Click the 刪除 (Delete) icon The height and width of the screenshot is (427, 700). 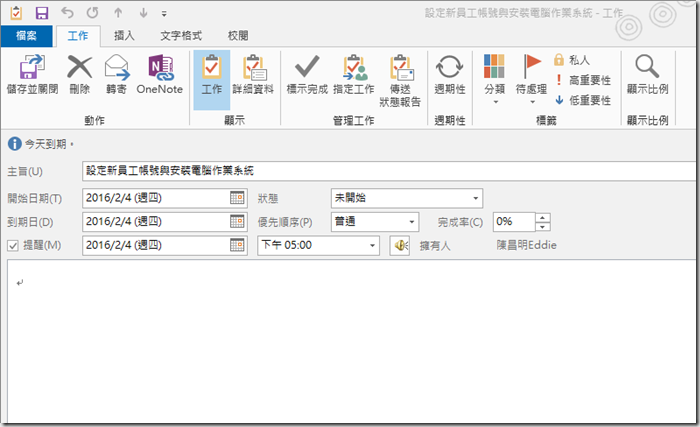click(79, 75)
